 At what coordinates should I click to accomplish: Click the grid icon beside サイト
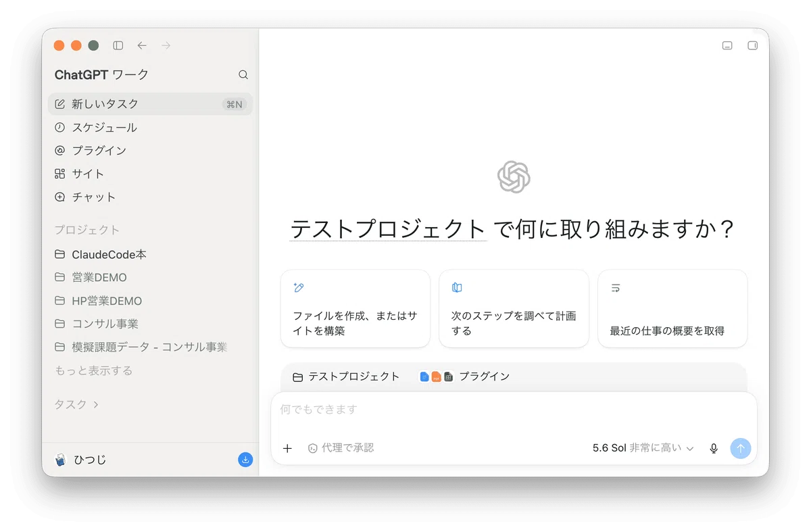pyautogui.click(x=59, y=174)
